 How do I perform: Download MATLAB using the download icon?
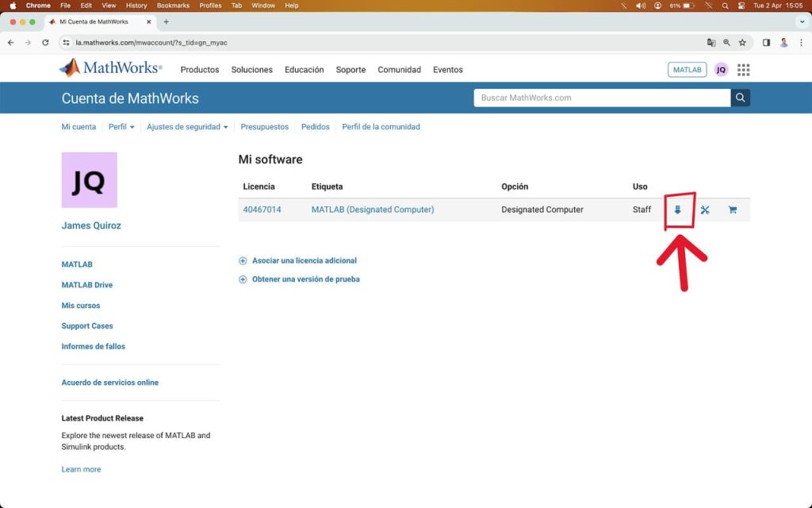point(677,210)
